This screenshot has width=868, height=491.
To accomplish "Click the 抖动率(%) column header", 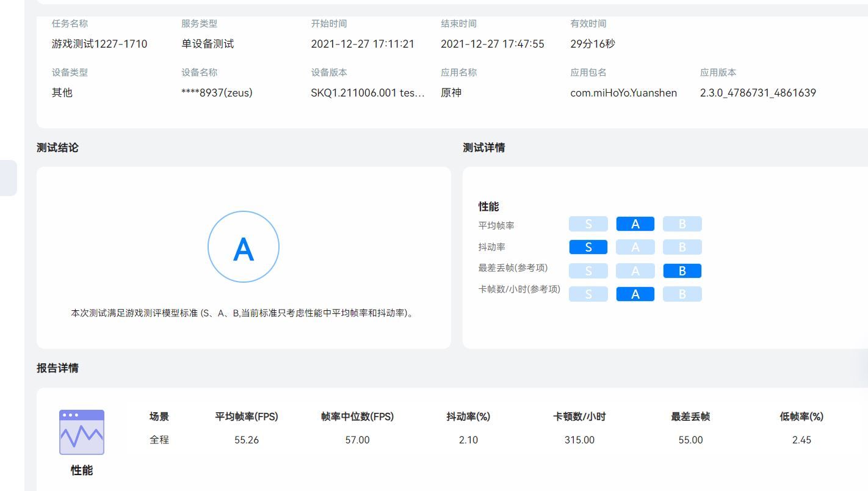I will pos(469,416).
